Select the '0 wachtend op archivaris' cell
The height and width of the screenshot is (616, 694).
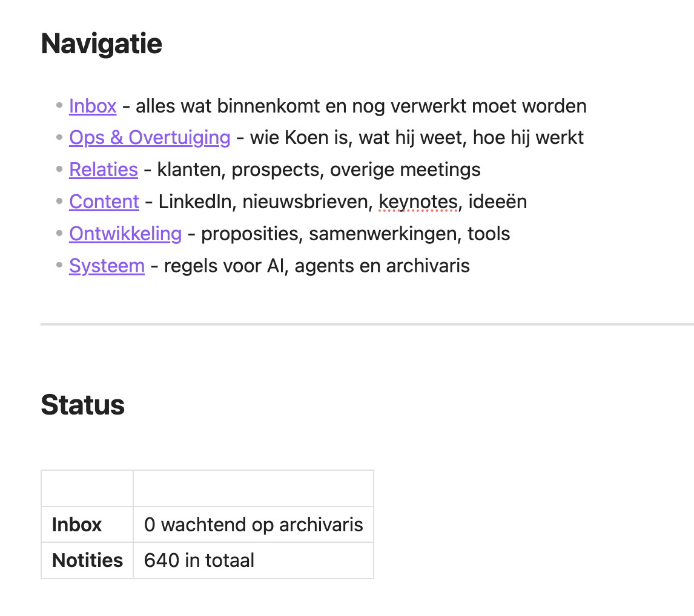tap(253, 525)
